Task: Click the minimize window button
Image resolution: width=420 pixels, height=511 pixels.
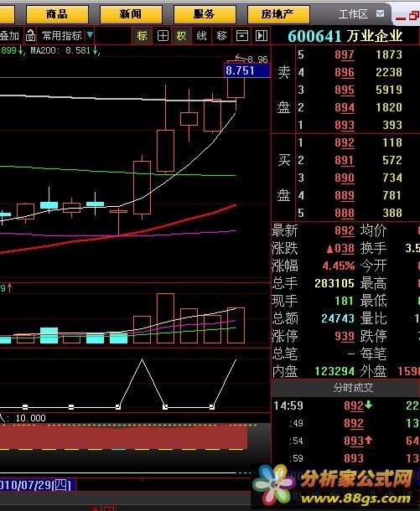Action: pos(401,18)
